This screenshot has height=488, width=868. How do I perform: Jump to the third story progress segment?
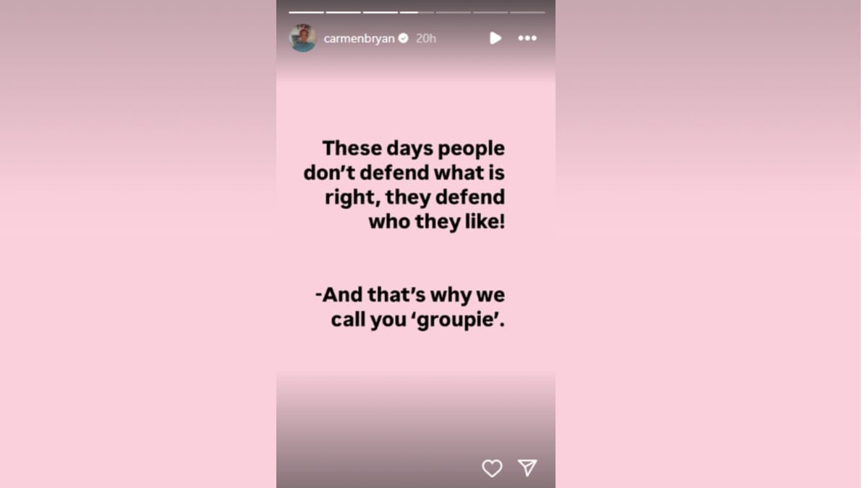pos(380,12)
